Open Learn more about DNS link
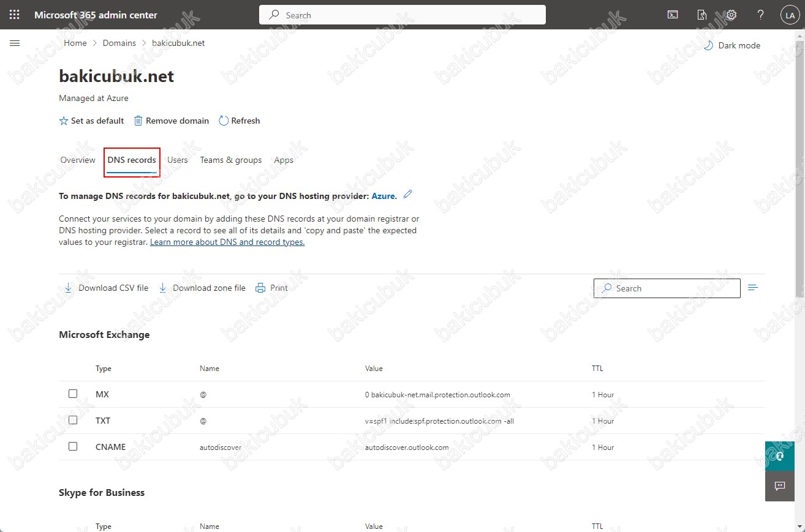Screen dimensions: 805x532 pos(227,242)
